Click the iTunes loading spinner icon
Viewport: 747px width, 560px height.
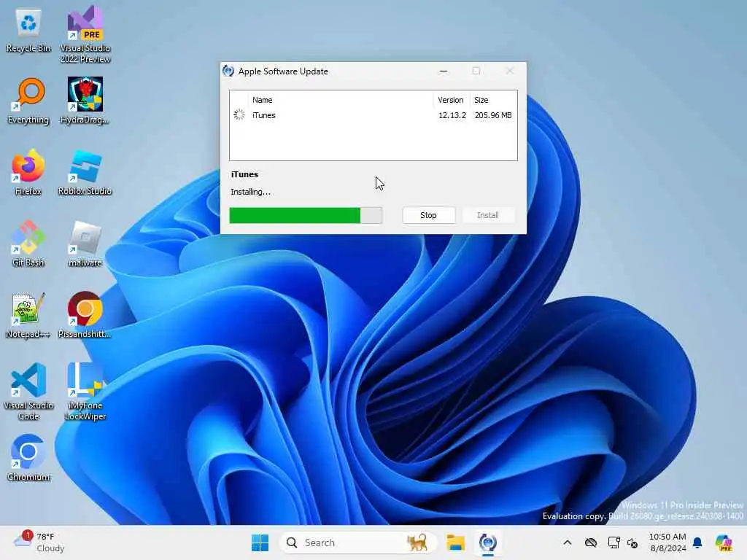pos(239,114)
